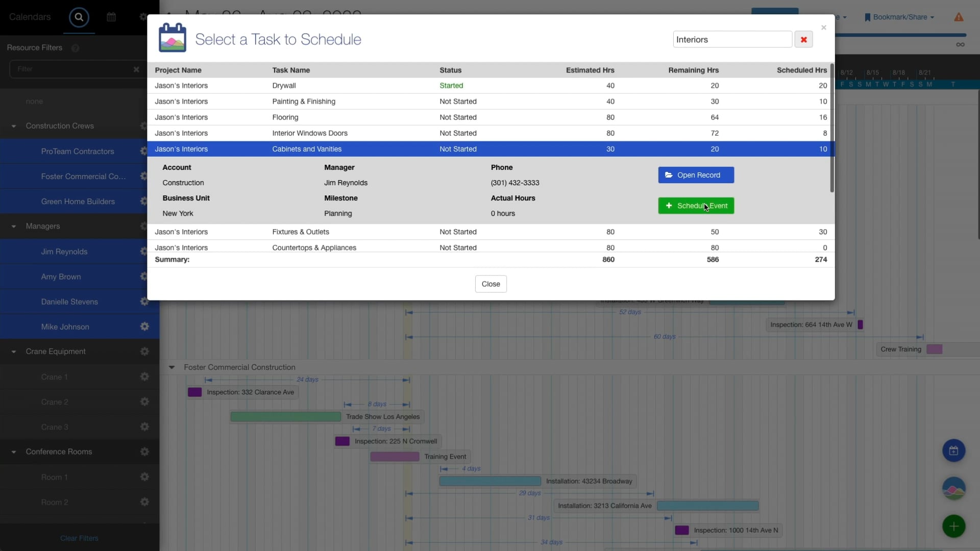
Task: Open gear settings for Conference Rooms
Action: (144, 452)
